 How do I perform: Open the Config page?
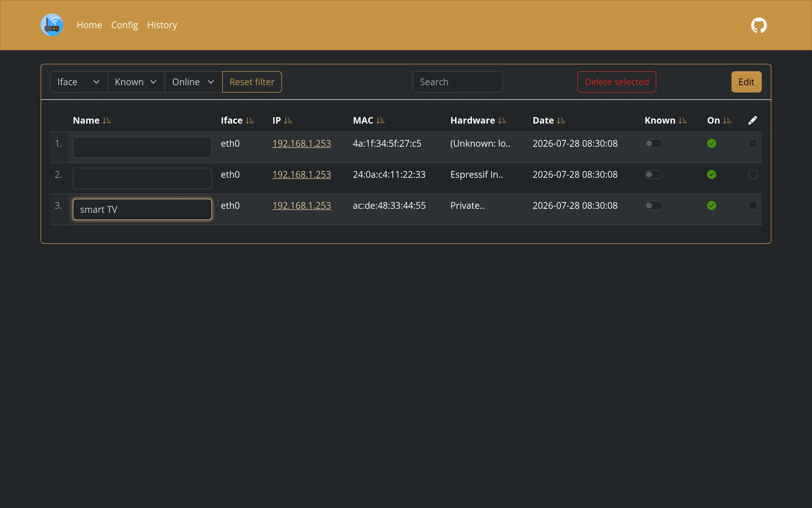(124, 25)
